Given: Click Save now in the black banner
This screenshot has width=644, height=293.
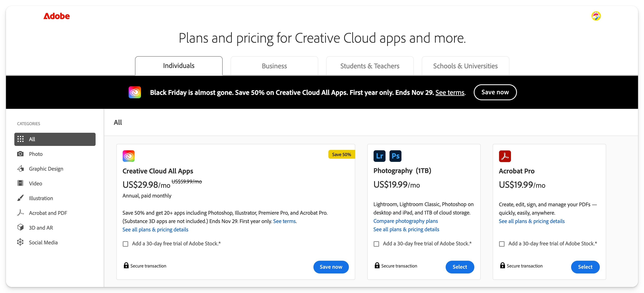Looking at the screenshot, I should (495, 92).
